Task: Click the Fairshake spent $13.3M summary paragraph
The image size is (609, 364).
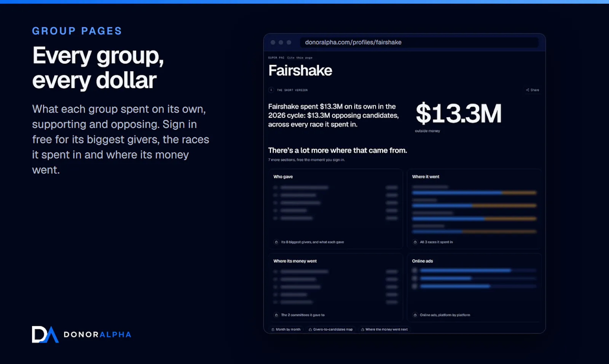Action: 333,115
